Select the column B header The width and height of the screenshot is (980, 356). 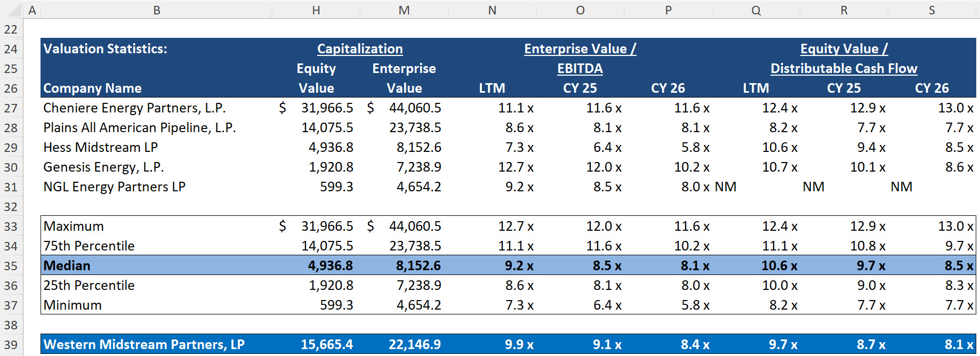(157, 10)
